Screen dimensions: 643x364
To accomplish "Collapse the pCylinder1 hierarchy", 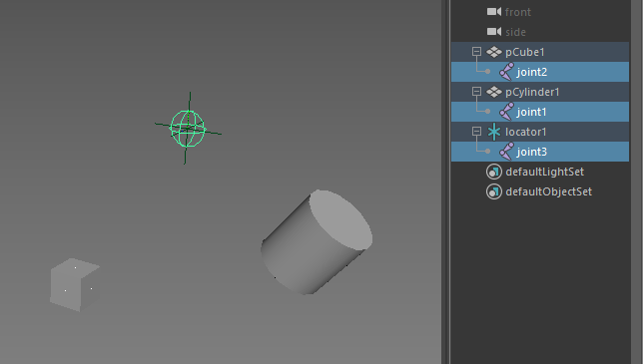I will [x=476, y=92].
